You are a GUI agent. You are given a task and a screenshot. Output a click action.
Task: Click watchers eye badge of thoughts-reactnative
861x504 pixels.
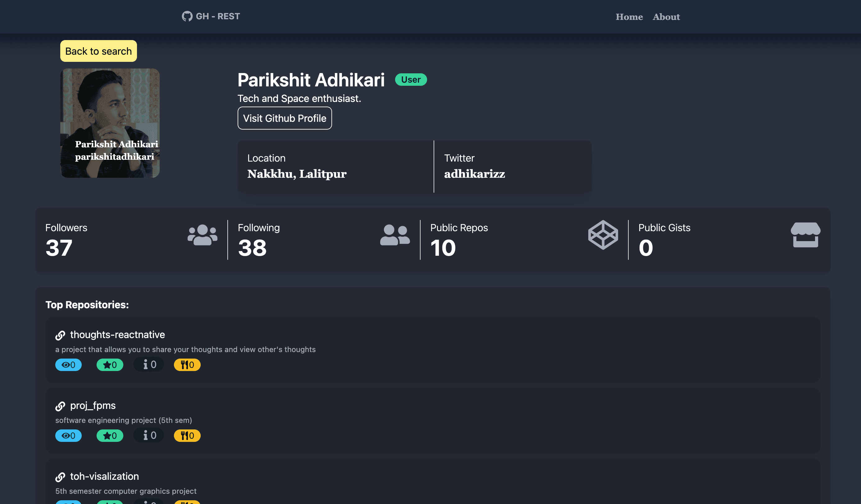point(68,364)
